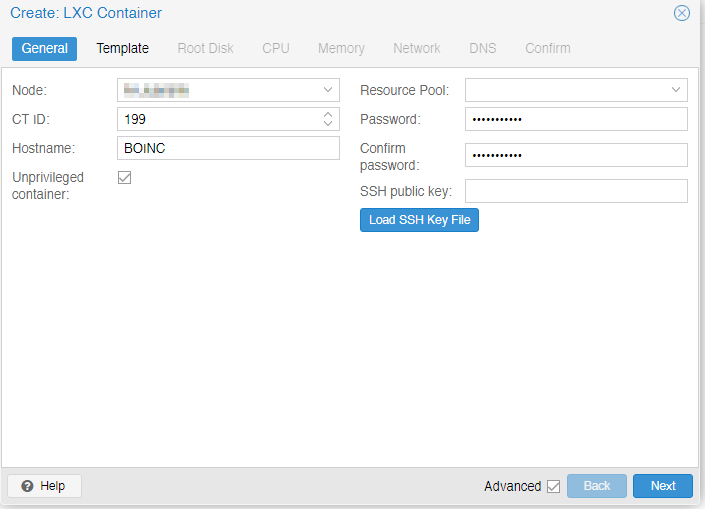This screenshot has width=705, height=509.
Task: Go to the CPU tab
Action: [x=276, y=49]
